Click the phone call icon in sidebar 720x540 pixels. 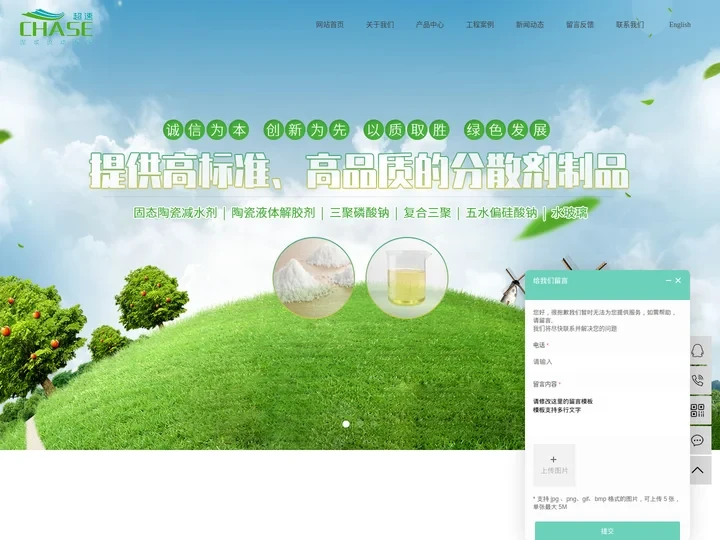[x=698, y=380]
